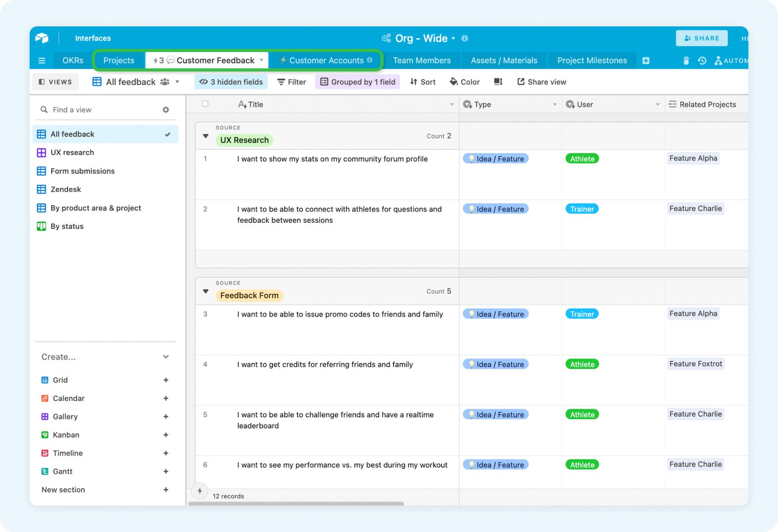Select the Zendesk view
This screenshot has width=778, height=532.
point(106,190)
